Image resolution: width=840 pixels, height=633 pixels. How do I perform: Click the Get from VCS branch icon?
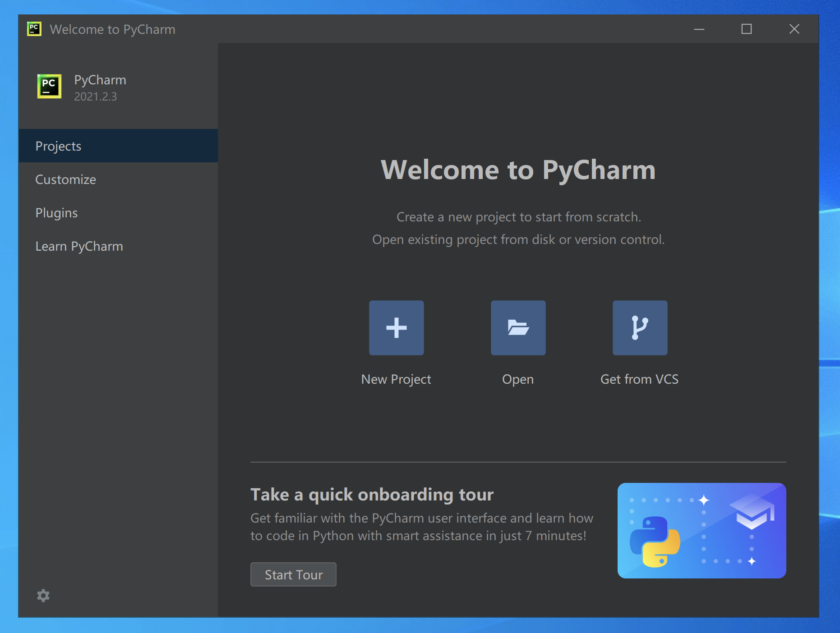[640, 328]
